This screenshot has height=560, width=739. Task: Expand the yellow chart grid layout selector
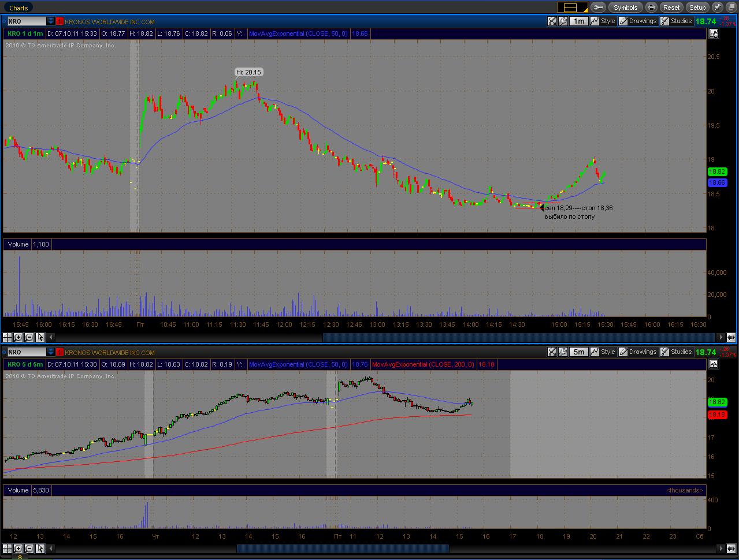(573, 8)
